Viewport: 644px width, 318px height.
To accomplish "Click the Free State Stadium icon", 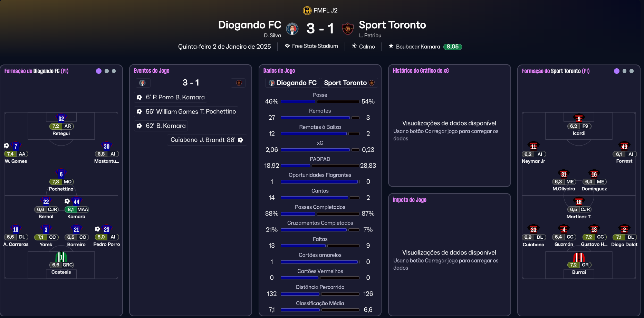I will click(287, 46).
